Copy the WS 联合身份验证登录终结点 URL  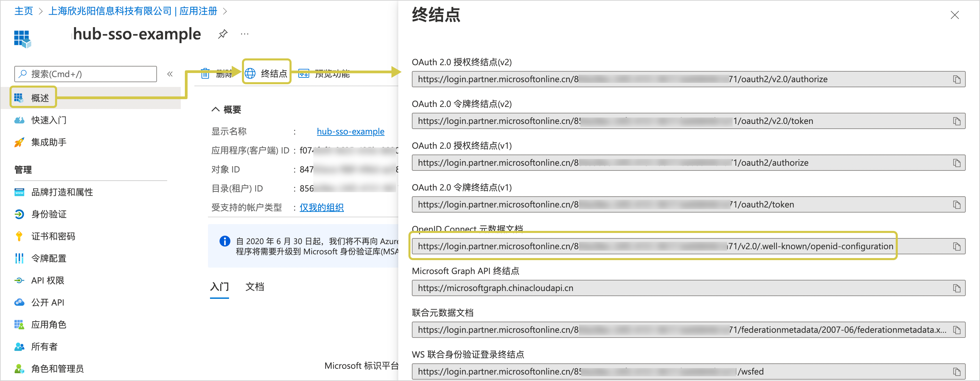(x=957, y=372)
